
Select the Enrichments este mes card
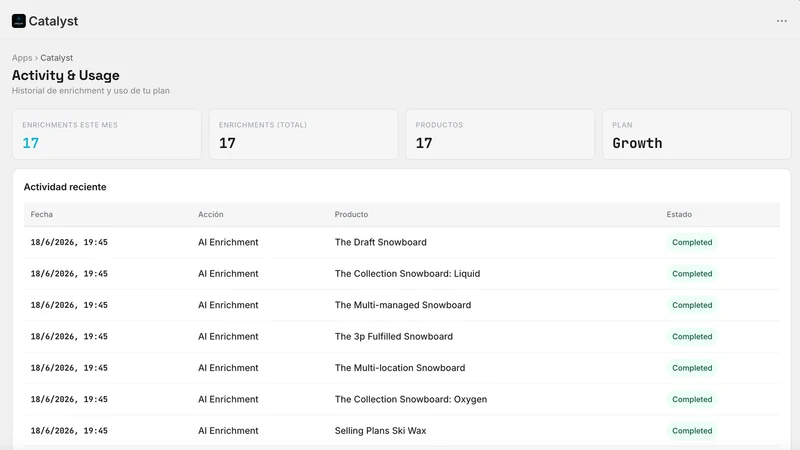point(107,134)
